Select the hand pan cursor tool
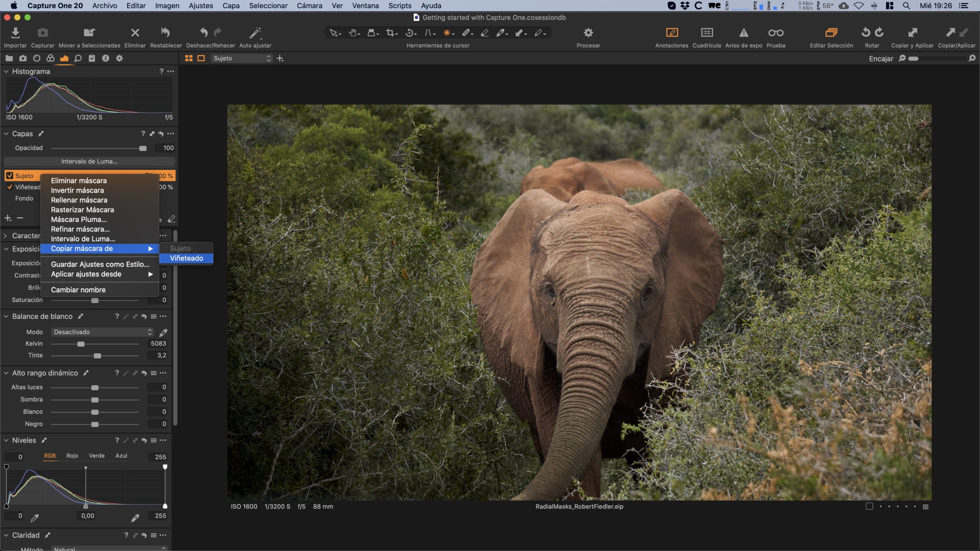This screenshot has width=980, height=551. pos(354,33)
